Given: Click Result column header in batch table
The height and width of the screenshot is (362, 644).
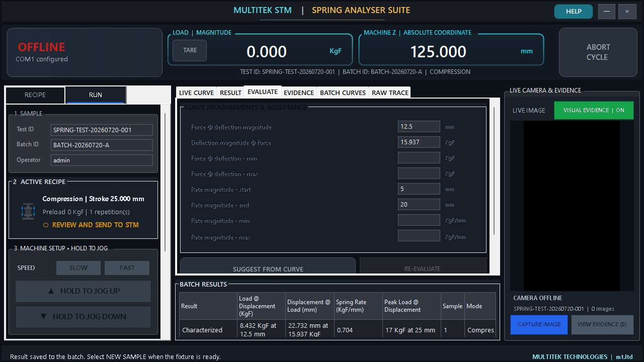Looking at the screenshot, I should (207, 306).
